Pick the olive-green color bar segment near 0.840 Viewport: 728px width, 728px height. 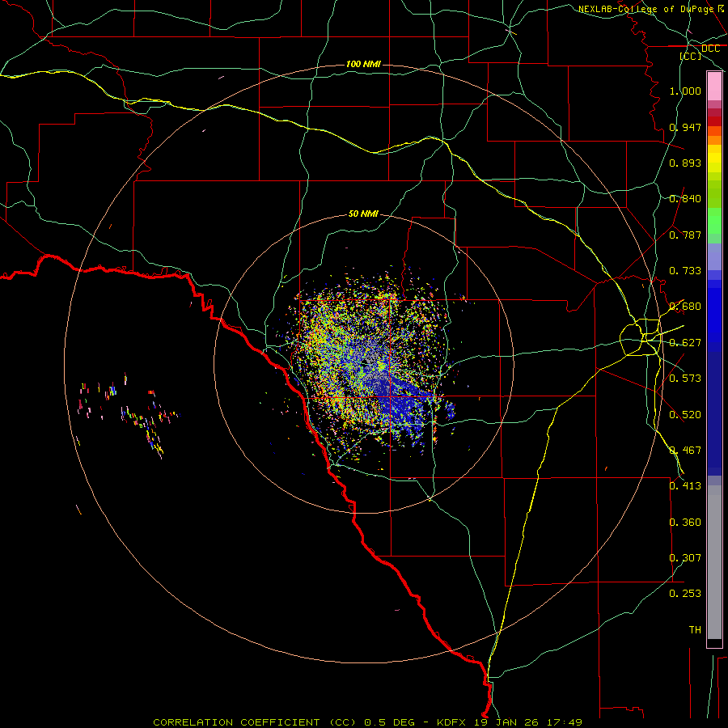(714, 194)
